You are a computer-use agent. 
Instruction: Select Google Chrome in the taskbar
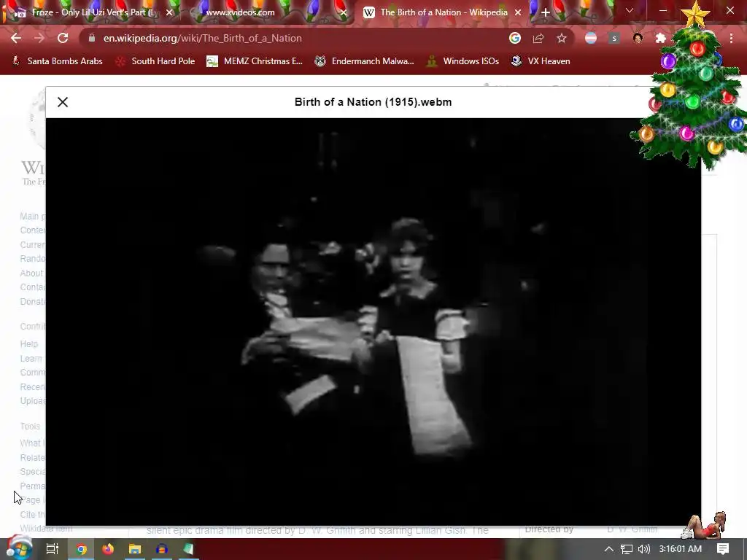click(x=82, y=549)
